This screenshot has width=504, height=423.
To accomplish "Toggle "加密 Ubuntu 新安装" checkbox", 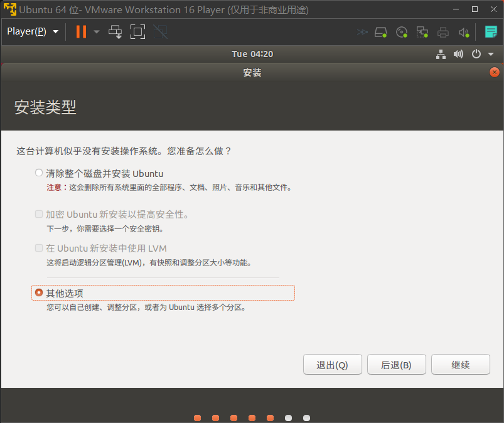I will click(40, 214).
